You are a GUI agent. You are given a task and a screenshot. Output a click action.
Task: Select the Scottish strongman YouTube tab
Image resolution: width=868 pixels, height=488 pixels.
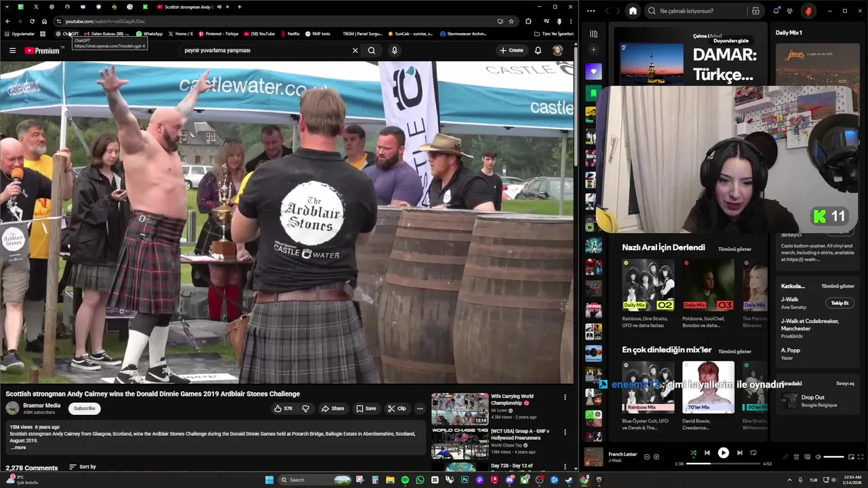tap(192, 7)
